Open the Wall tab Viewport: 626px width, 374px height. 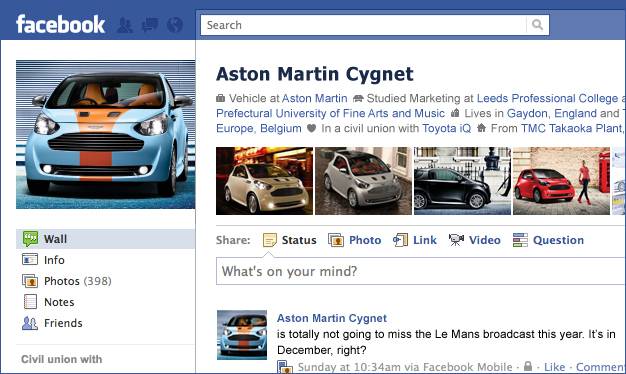click(x=105, y=239)
